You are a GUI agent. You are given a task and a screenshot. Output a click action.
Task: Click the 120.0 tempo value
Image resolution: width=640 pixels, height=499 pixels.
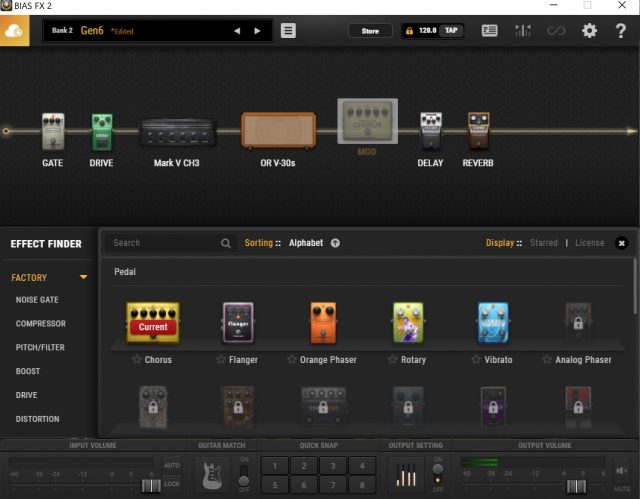tap(427, 31)
